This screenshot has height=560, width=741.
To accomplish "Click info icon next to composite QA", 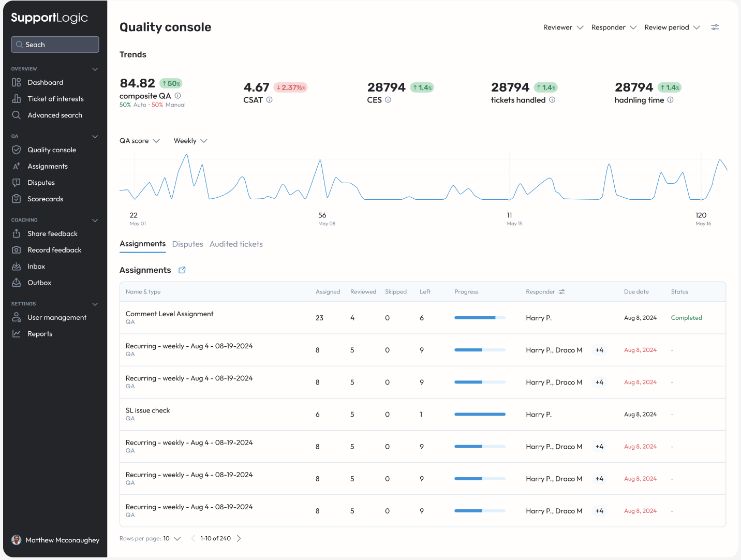I will 178,96.
